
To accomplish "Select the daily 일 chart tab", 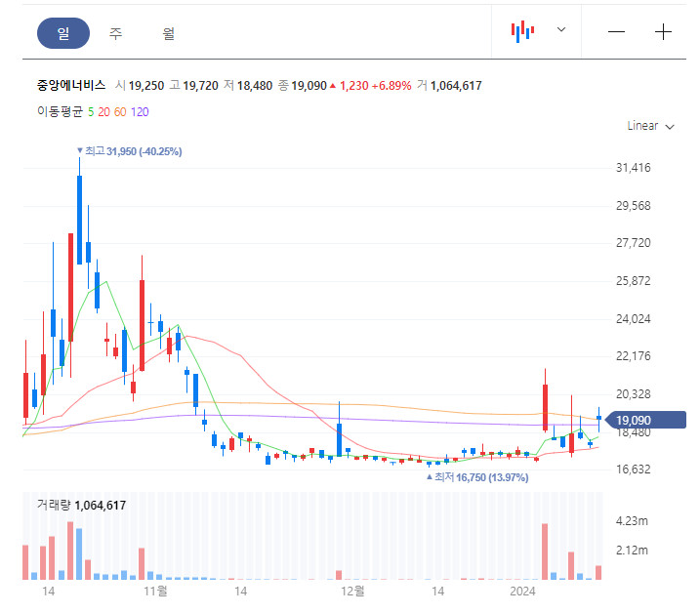I will [x=62, y=33].
